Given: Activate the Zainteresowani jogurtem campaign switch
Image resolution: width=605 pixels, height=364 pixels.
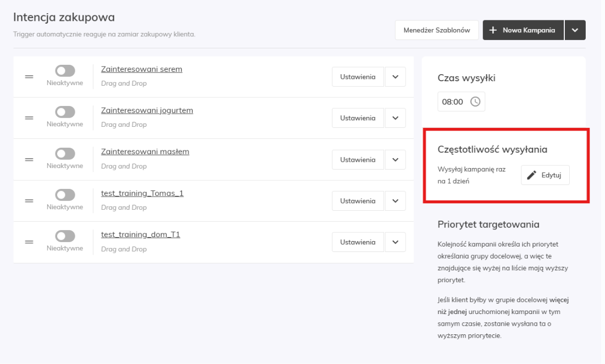Looking at the screenshot, I should [x=65, y=112].
